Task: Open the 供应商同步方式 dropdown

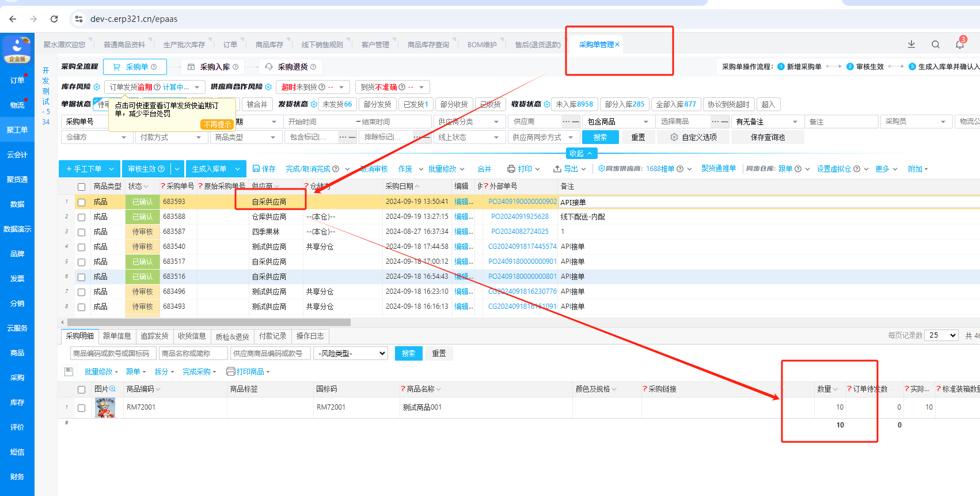Action: [543, 137]
